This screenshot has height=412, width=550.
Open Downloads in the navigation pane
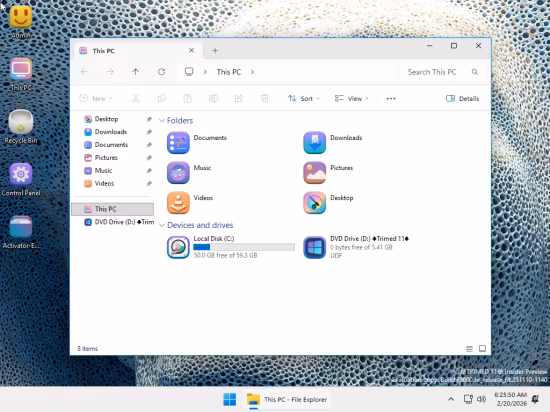pos(110,132)
